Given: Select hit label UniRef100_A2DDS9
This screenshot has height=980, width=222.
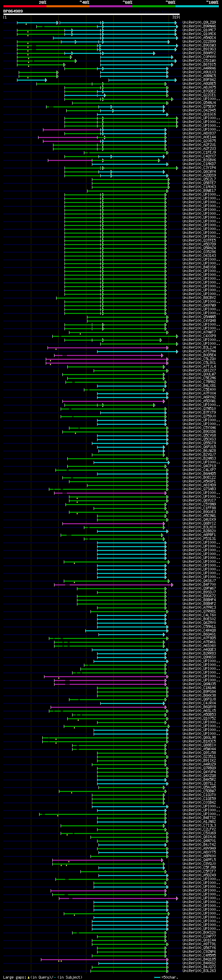Looking at the screenshot, I should point(199,175).
